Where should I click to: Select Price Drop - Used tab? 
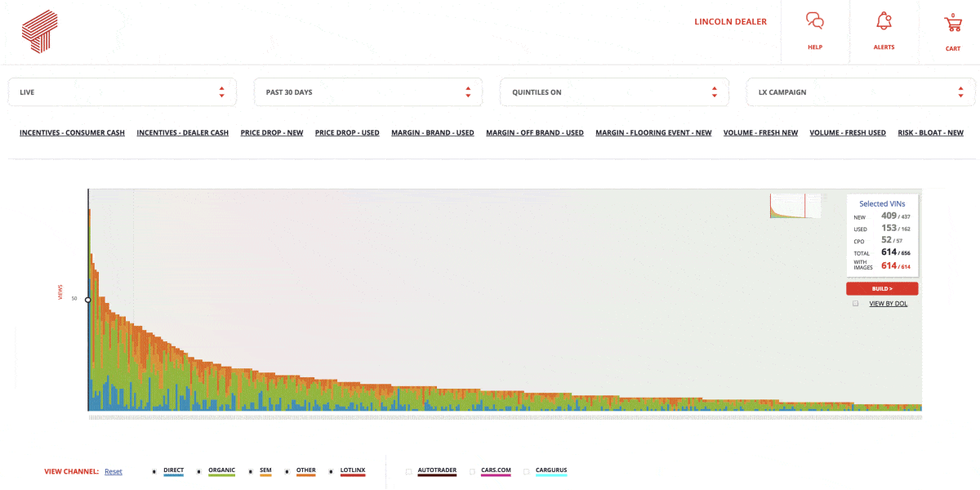(347, 133)
